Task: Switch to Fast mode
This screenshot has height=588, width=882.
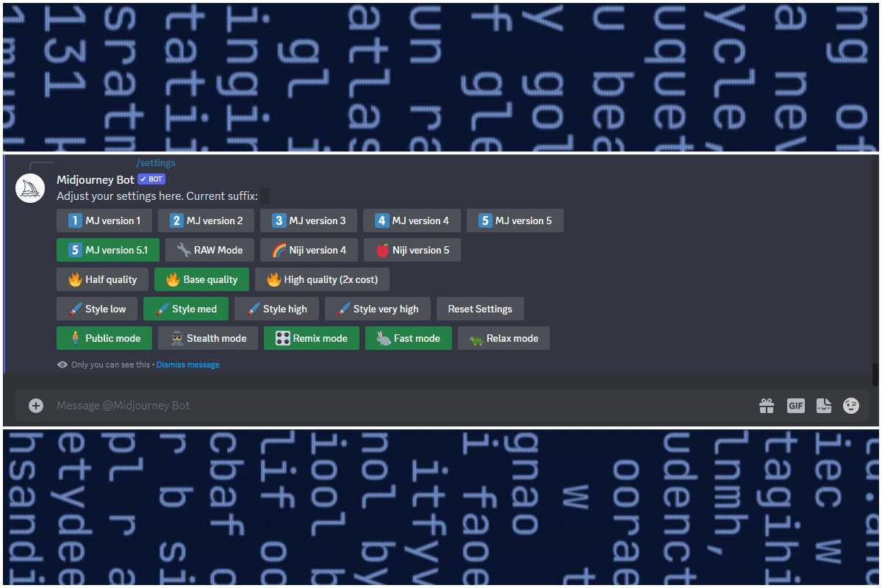Action: 409,338
